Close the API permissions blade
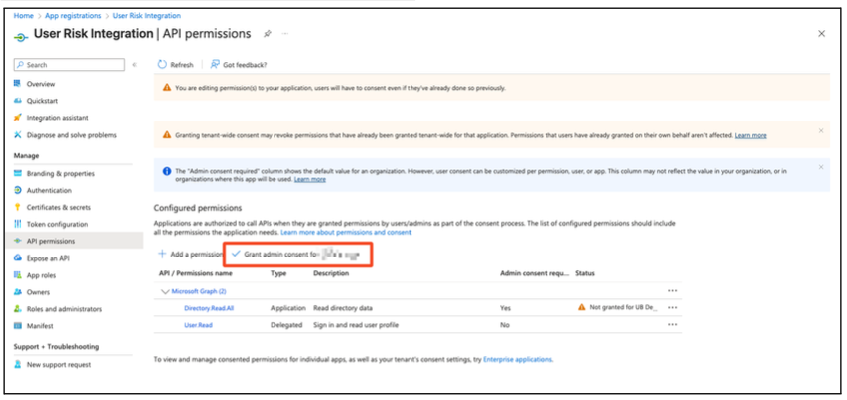The width and height of the screenshot is (847, 400). 821,34
